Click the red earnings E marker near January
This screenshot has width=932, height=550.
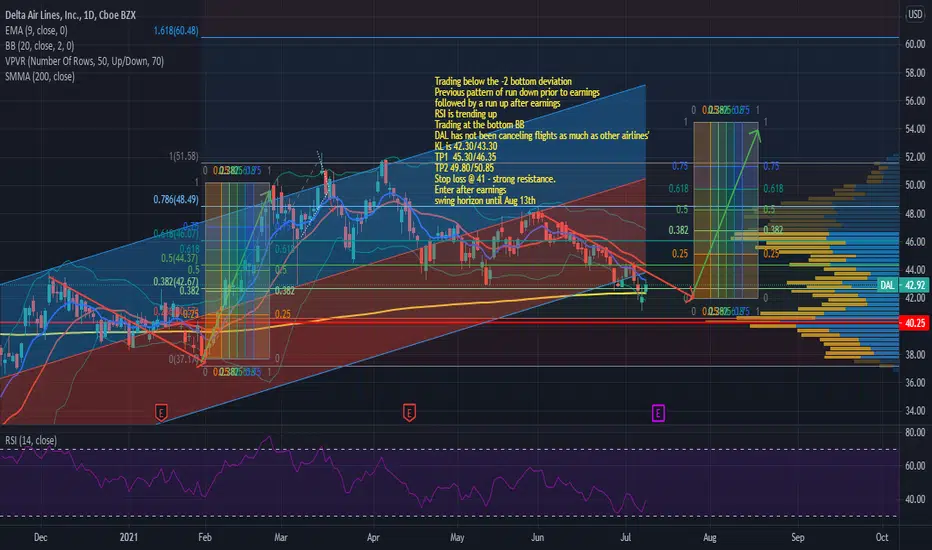tap(161, 411)
